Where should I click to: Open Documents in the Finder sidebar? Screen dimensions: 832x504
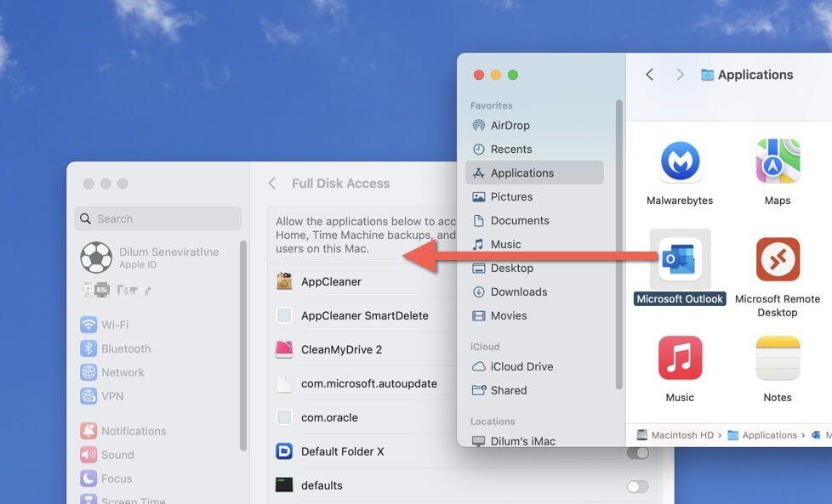[x=510, y=220]
